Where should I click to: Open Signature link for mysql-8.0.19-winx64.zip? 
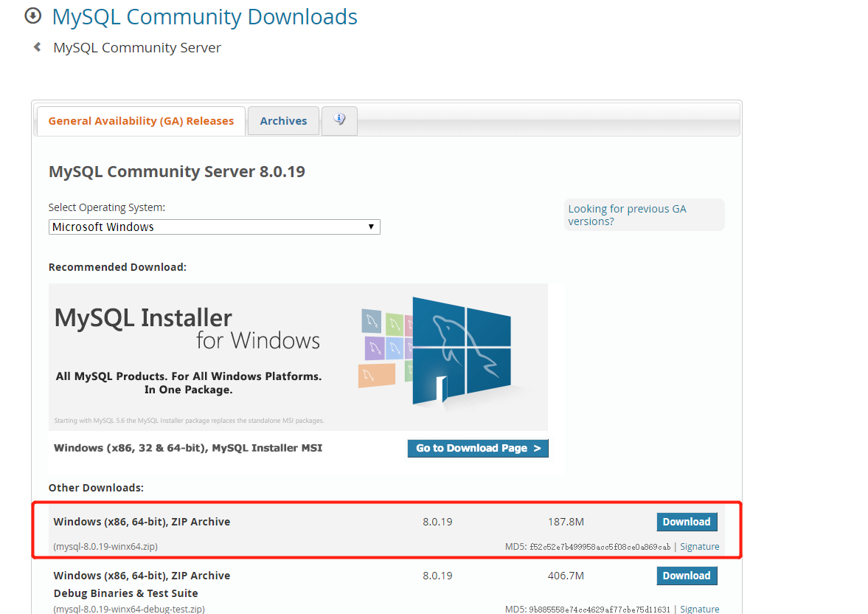[699, 546]
